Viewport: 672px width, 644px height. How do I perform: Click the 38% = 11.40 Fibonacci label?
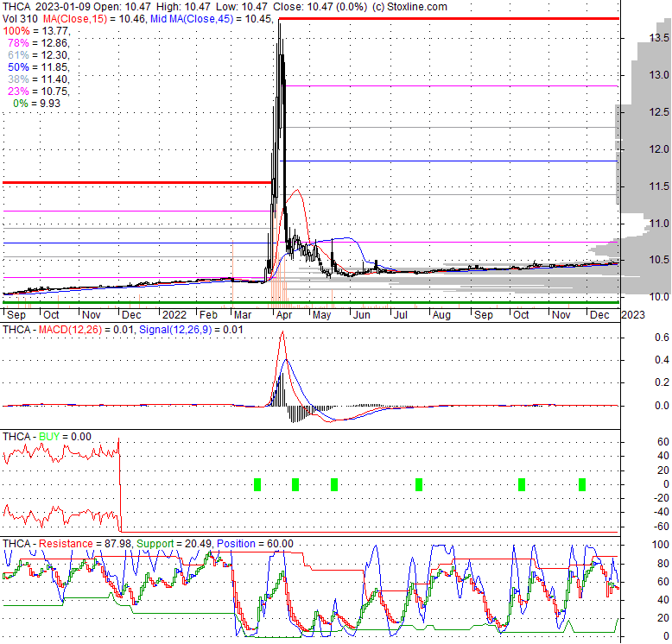(x=39, y=79)
